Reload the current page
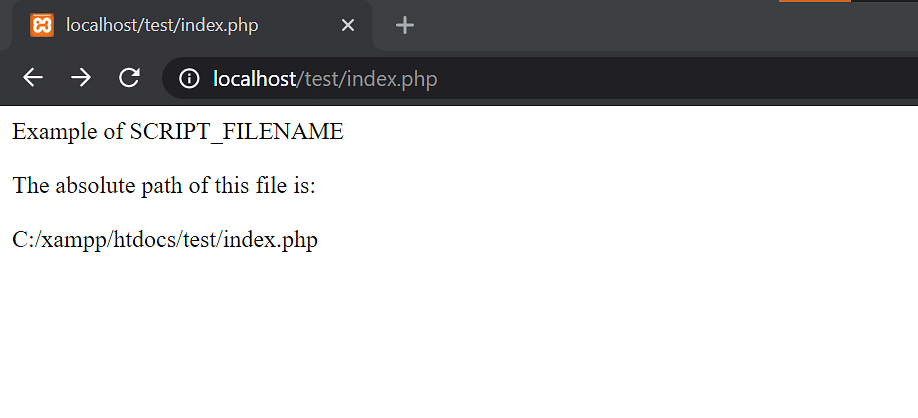This screenshot has width=918, height=418. pyautogui.click(x=129, y=77)
